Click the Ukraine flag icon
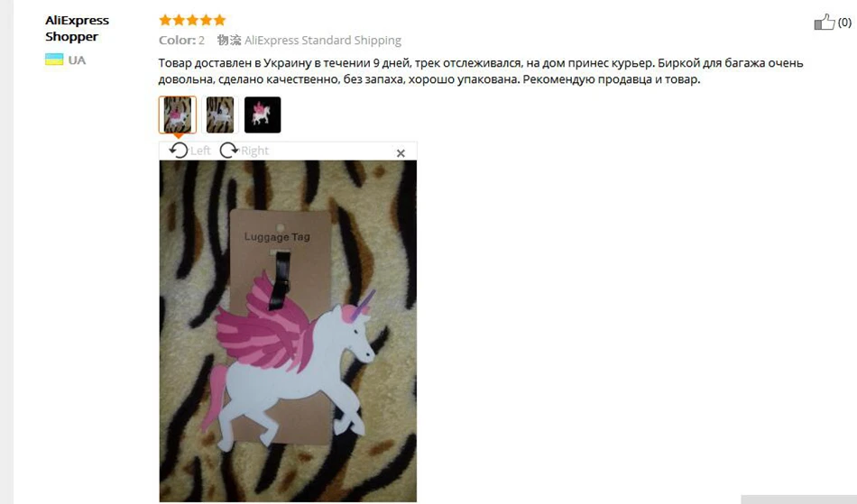The height and width of the screenshot is (504, 857). (54, 60)
